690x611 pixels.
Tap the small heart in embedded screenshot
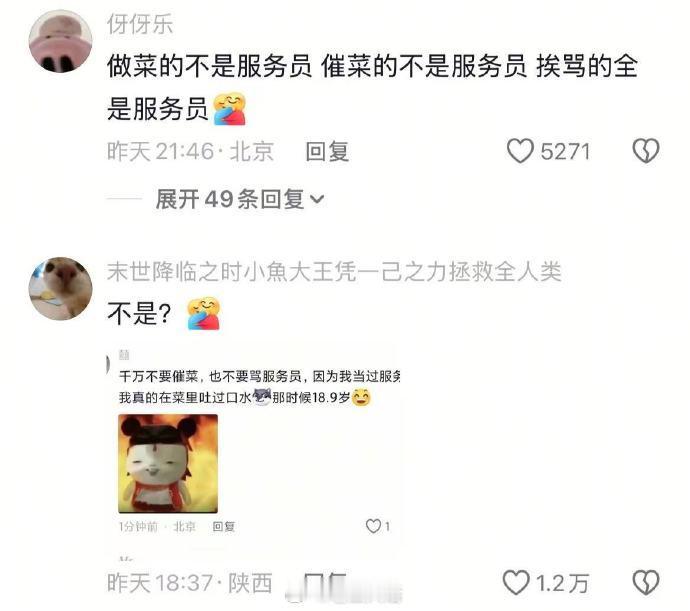click(x=373, y=526)
